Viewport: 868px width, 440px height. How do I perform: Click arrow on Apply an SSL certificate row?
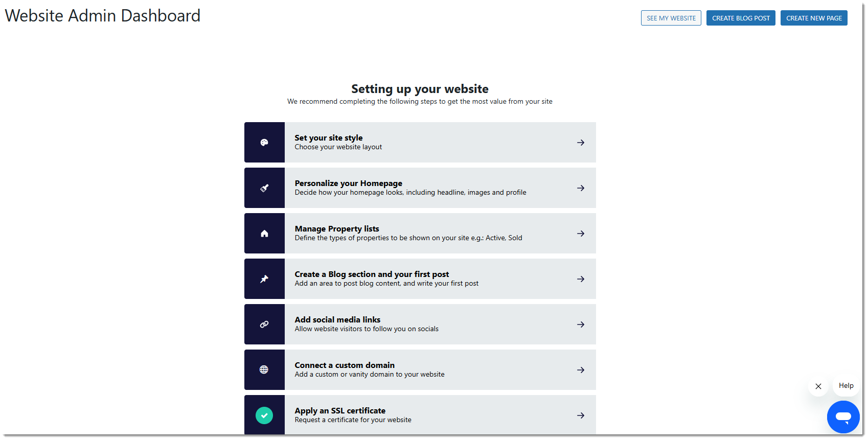[581, 415]
